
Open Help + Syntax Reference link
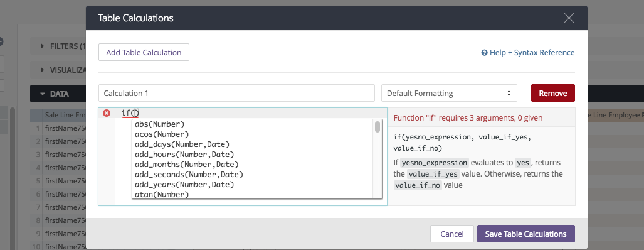click(532, 53)
